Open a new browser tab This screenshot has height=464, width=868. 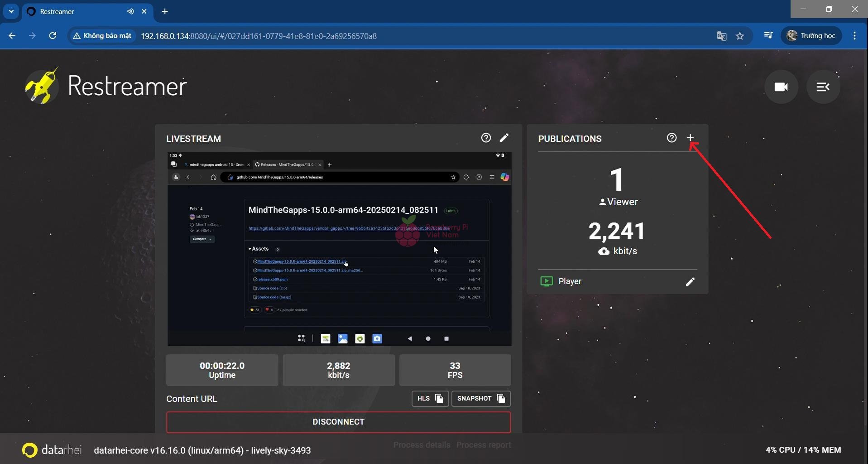[165, 11]
